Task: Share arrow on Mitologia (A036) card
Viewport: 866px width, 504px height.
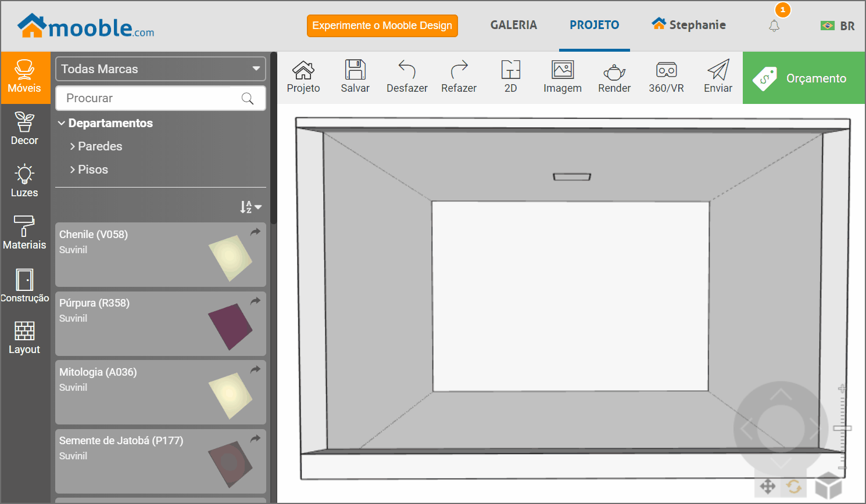Action: 255,370
